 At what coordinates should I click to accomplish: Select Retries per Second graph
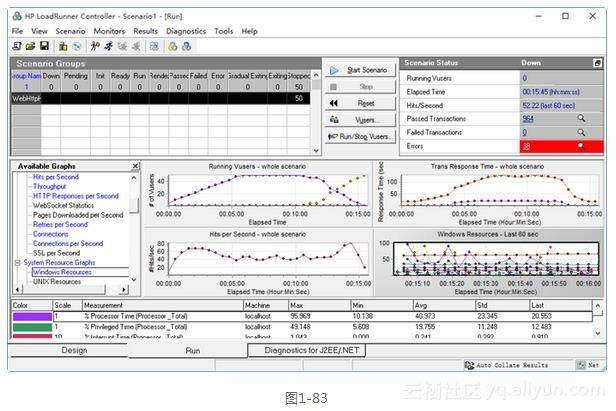pyautogui.click(x=60, y=224)
